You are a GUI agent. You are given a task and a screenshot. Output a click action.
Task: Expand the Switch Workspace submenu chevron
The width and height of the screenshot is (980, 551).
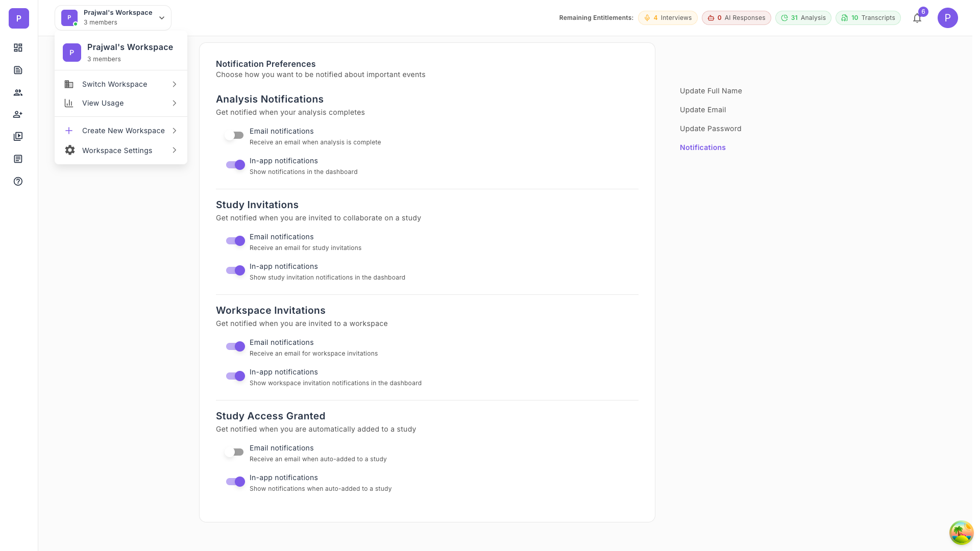click(x=174, y=84)
